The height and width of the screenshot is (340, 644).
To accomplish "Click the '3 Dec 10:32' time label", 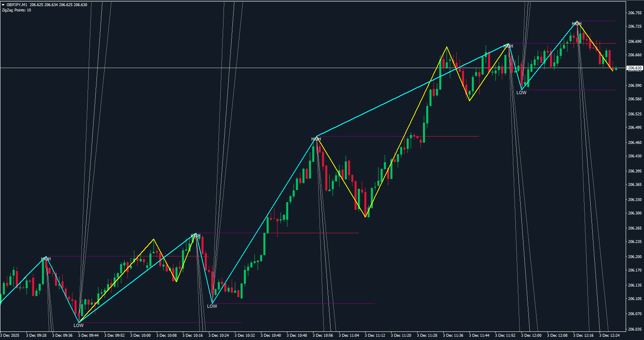I will tap(245, 336).
